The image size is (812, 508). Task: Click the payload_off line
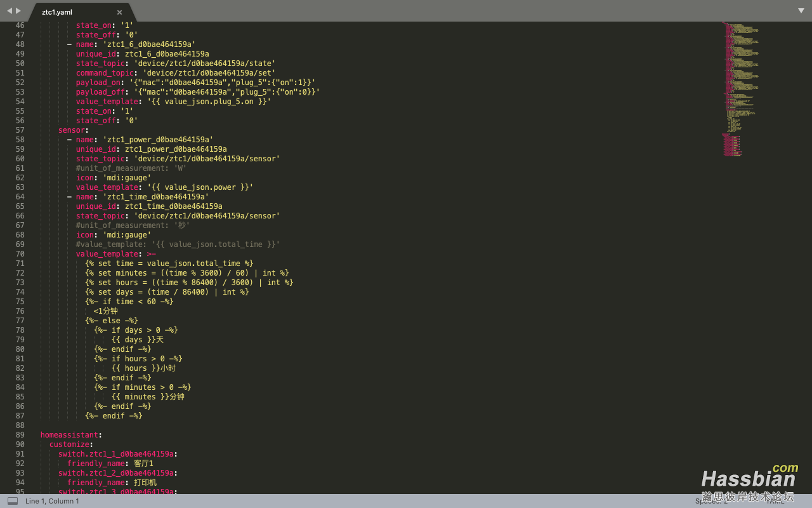[x=198, y=92]
